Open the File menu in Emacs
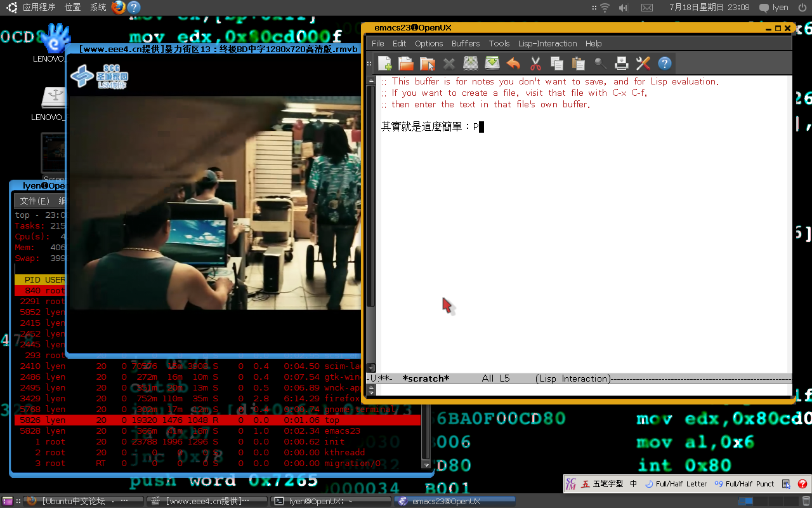This screenshot has width=812, height=508. click(x=378, y=44)
